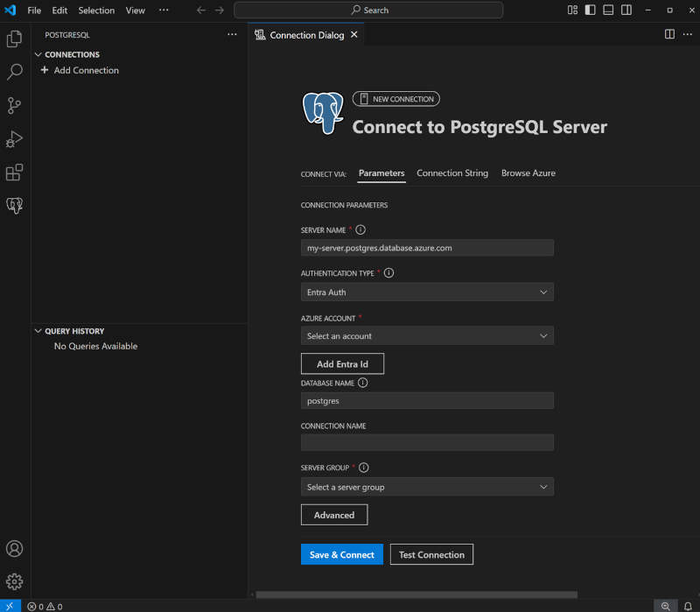Collapse the Connections section
700x612 pixels.
(38, 54)
